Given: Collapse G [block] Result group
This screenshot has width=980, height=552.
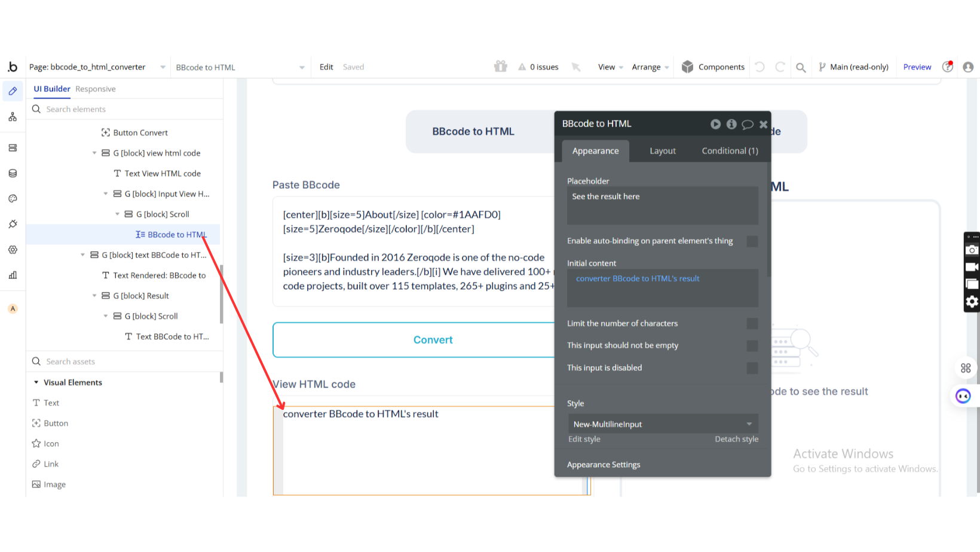Looking at the screenshot, I should [x=94, y=296].
